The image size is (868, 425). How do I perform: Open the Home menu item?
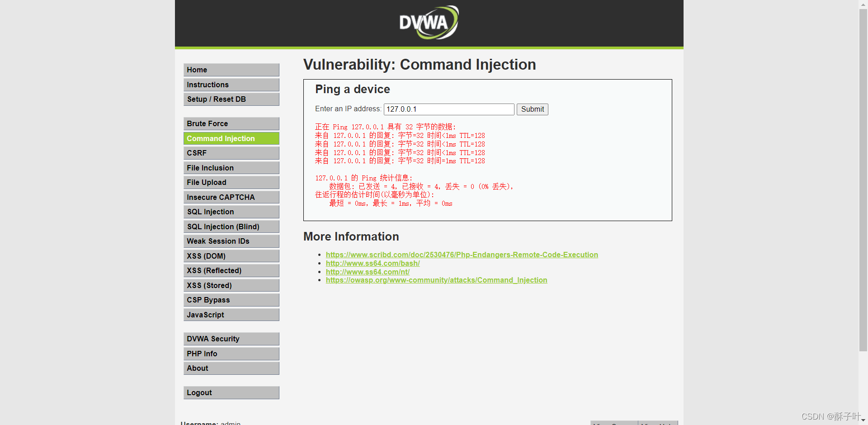coord(231,70)
